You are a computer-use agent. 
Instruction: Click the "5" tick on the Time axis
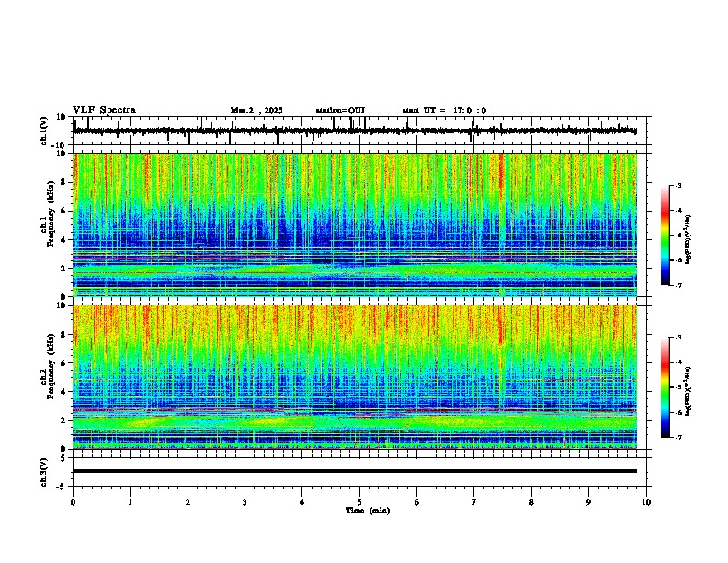click(x=359, y=502)
